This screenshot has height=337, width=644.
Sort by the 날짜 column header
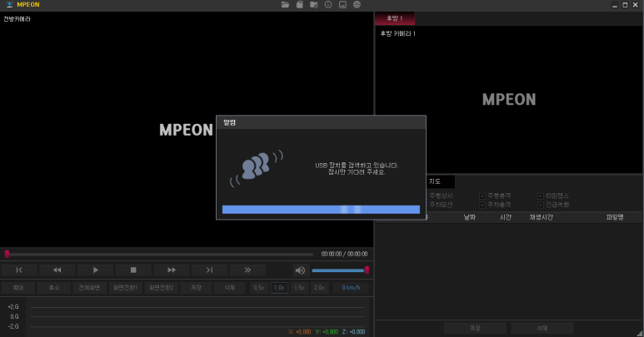click(x=469, y=217)
